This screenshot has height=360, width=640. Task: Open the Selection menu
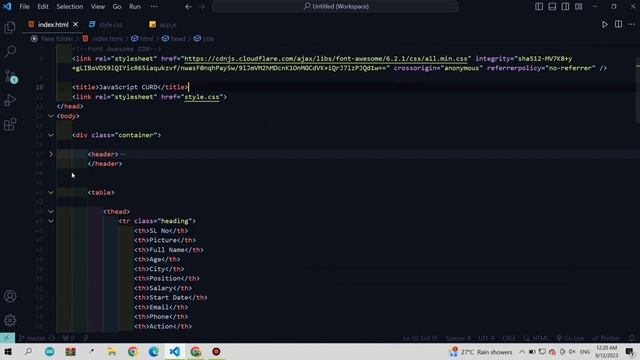[x=69, y=7]
